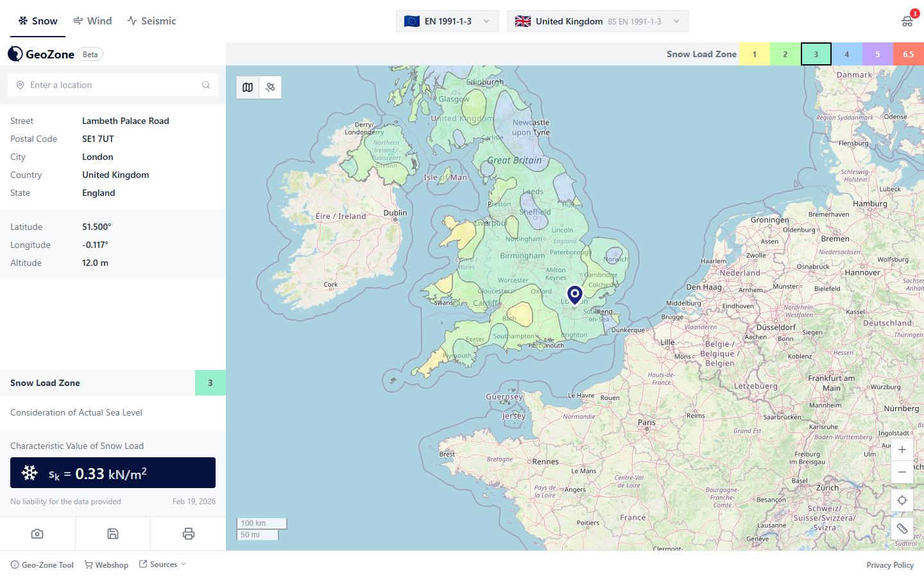Screen dimensions: 924x578
Task: Zoom in on the map
Action: point(902,450)
